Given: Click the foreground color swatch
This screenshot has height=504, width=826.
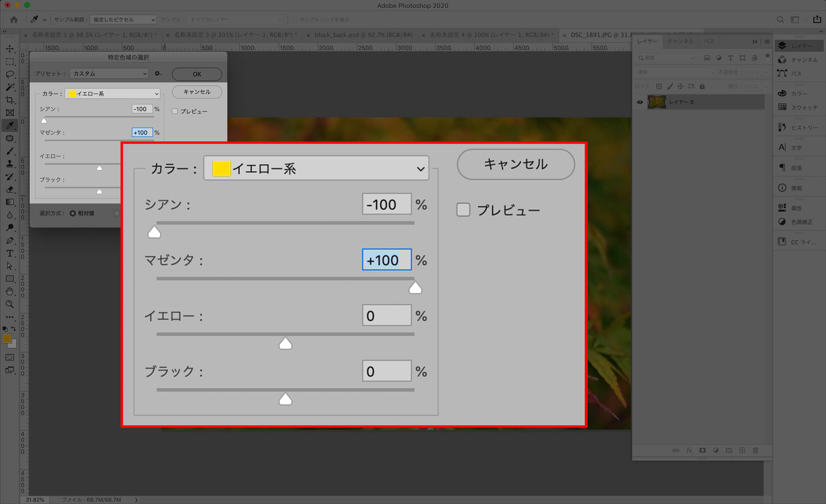Looking at the screenshot, I should coord(7,339).
